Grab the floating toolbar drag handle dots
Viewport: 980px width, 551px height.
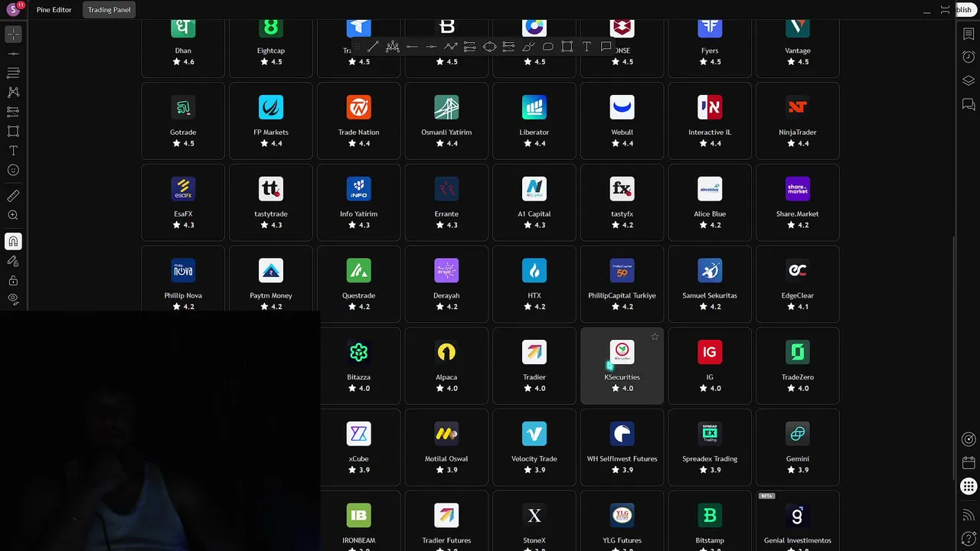click(x=356, y=47)
